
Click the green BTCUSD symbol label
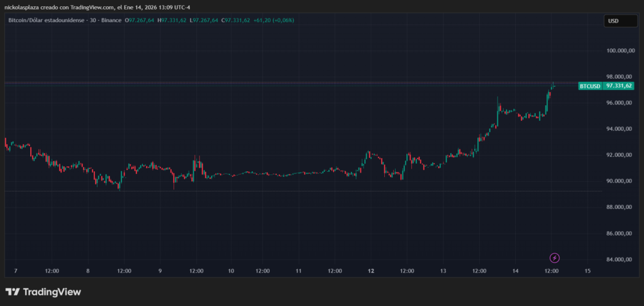tap(589, 86)
